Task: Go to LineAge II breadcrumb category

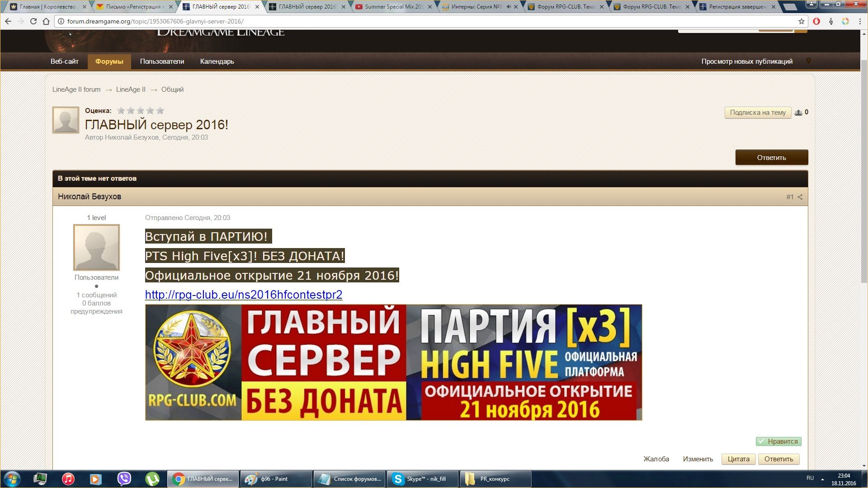Action: 131,89
